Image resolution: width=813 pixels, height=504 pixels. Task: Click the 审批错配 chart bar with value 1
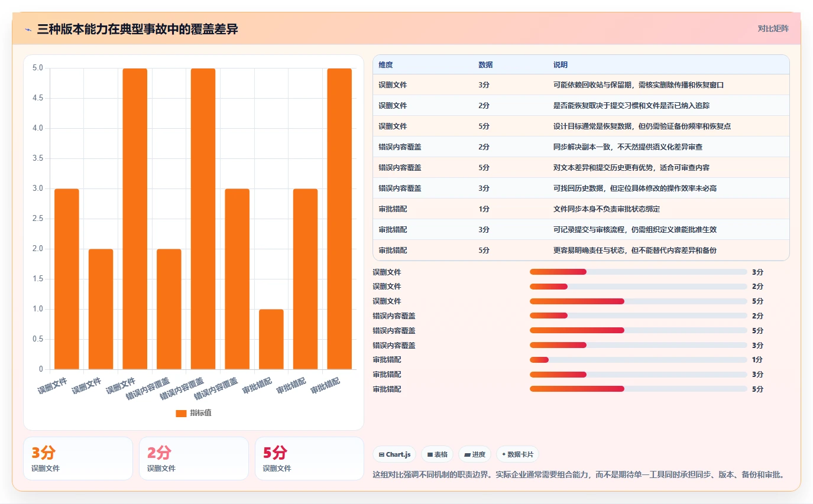pyautogui.click(x=271, y=339)
